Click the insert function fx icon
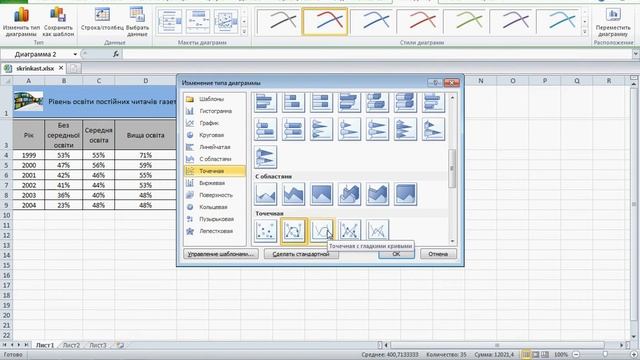 [x=116, y=54]
